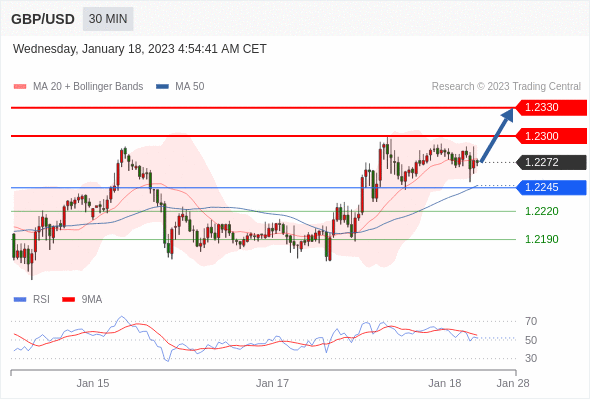The width and height of the screenshot is (590, 400).
Task: Click the 30 MIN timeframe badge
Action: 108,19
